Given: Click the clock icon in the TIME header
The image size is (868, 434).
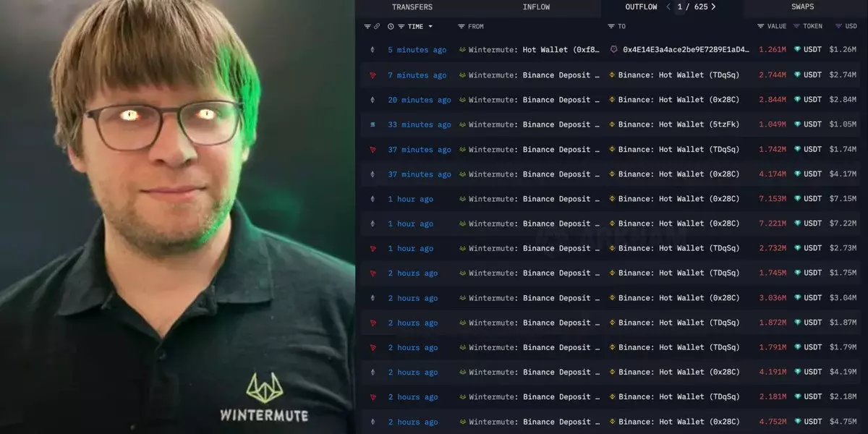Looking at the screenshot, I should click(391, 27).
